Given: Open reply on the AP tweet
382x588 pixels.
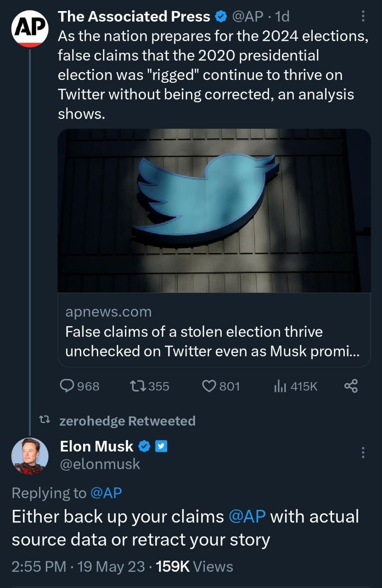Looking at the screenshot, I should 69,386.
